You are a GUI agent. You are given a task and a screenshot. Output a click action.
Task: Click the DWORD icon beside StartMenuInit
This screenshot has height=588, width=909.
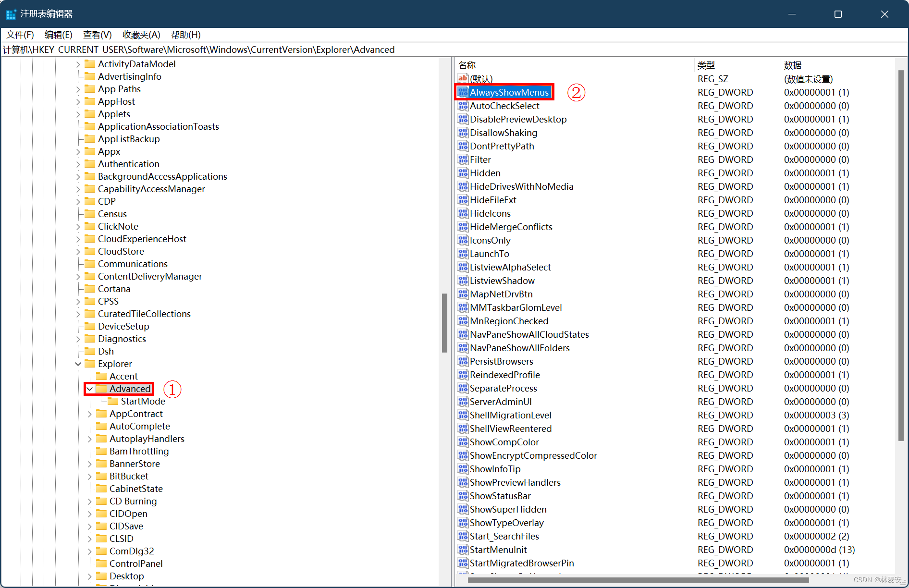[x=463, y=550]
